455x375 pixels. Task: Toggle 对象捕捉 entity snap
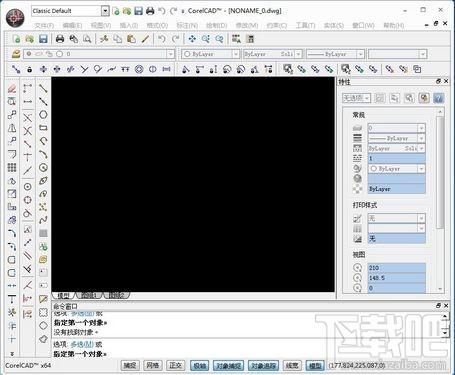coord(228,366)
